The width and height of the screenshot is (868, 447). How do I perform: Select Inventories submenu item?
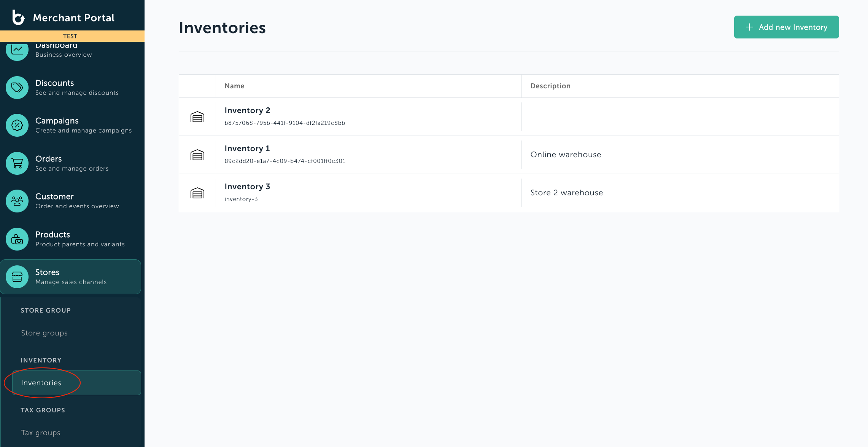[76, 383]
